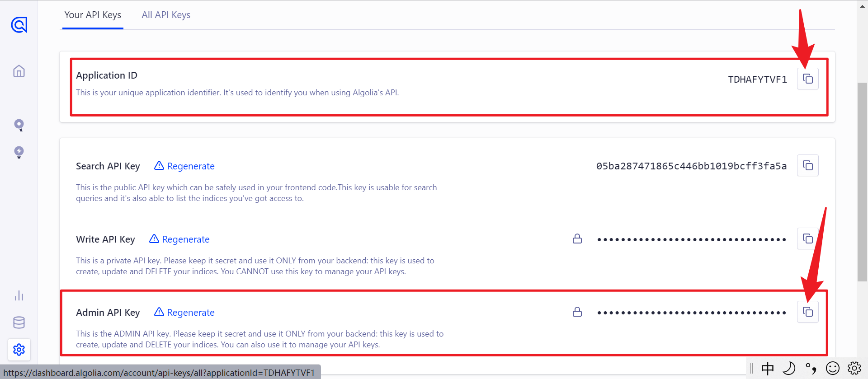868x379 pixels.
Task: Click the masked Admin API Key dots
Action: tap(692, 313)
